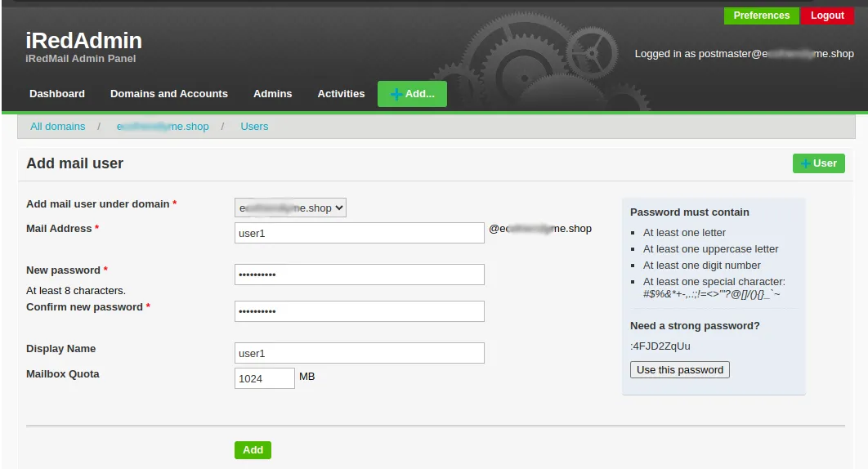The image size is (868, 469).
Task: Click Use this password button
Action: (x=680, y=369)
